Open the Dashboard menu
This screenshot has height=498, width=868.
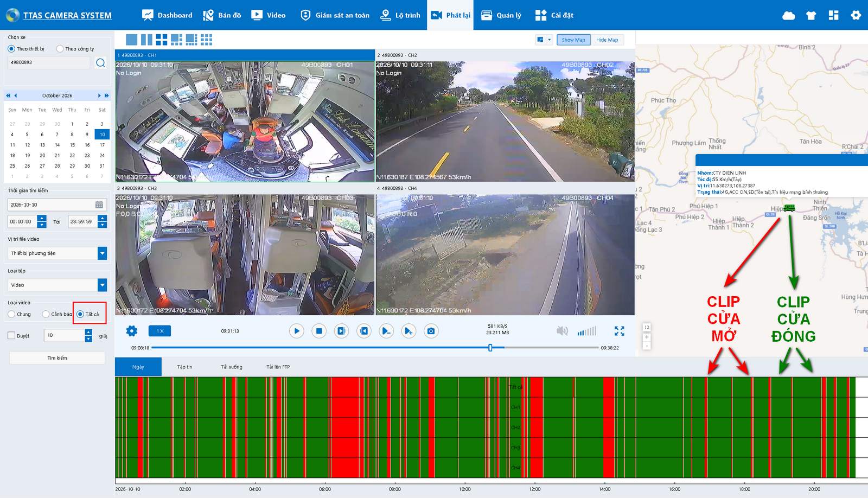pos(167,15)
